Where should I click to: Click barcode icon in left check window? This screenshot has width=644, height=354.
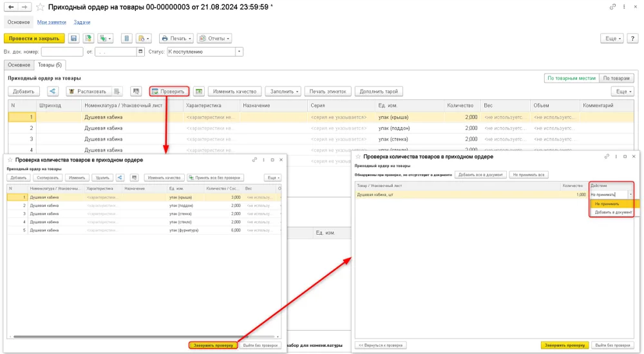[134, 177]
